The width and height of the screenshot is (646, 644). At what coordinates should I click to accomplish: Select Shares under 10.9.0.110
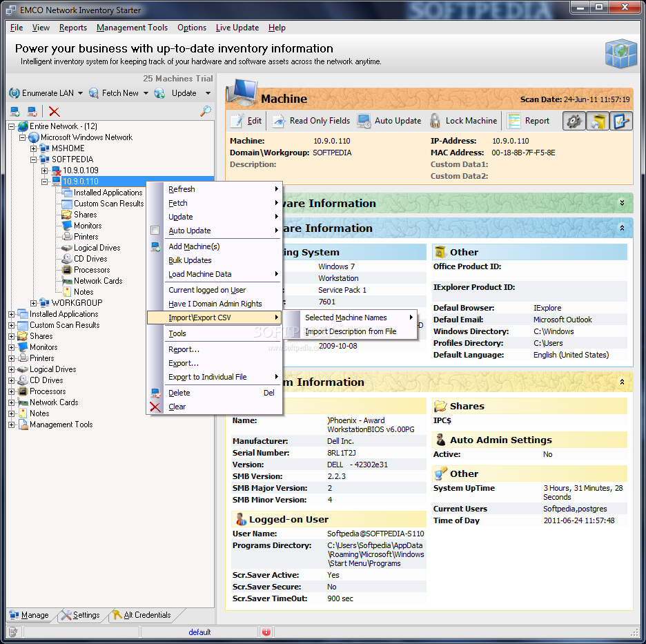[x=85, y=215]
